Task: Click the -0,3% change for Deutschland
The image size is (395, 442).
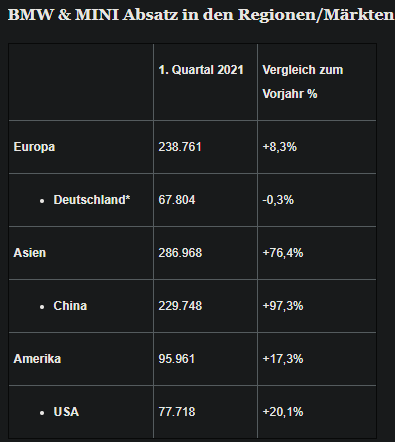Action: tap(278, 200)
